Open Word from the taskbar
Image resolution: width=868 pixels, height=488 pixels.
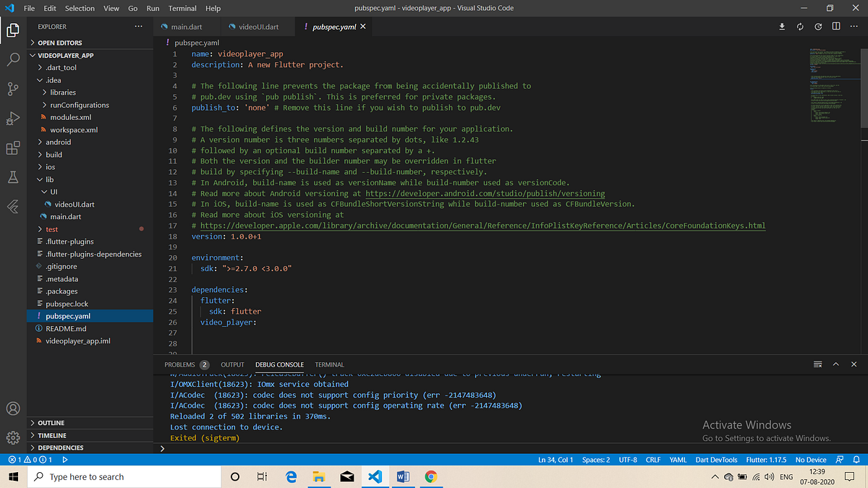(x=403, y=477)
